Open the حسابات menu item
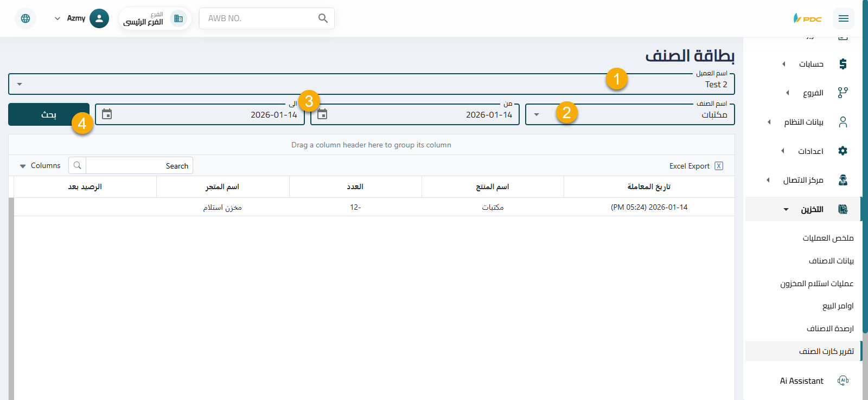 [810, 64]
